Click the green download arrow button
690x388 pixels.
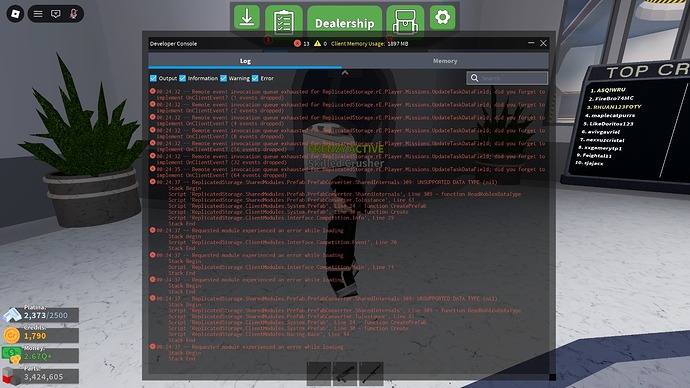(246, 18)
